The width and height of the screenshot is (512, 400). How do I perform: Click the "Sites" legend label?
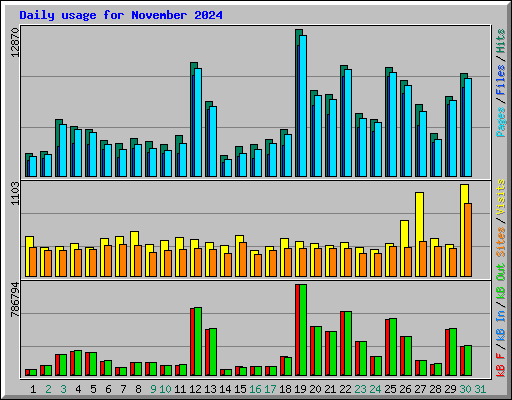click(501, 242)
